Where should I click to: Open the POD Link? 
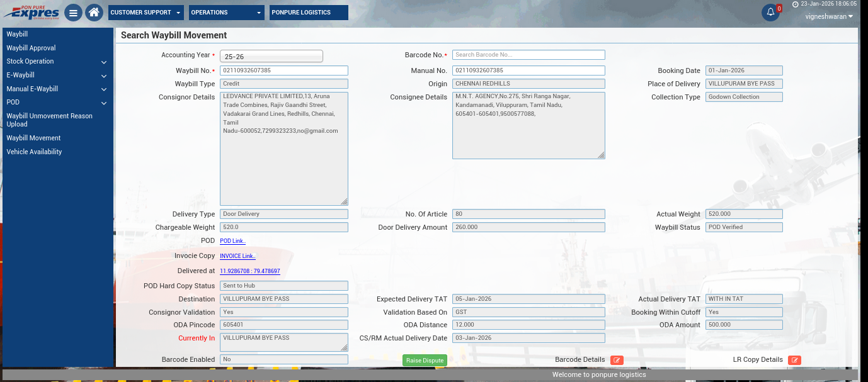pos(232,241)
